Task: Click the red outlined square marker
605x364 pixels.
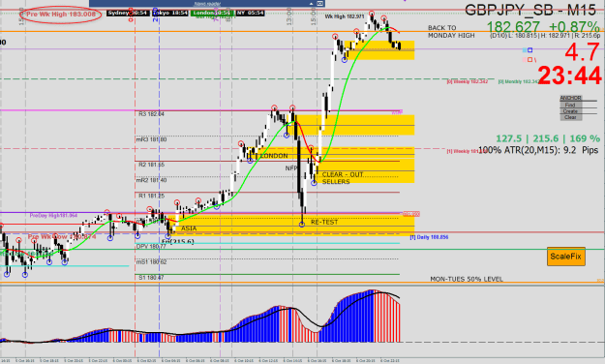Action: (x=529, y=59)
